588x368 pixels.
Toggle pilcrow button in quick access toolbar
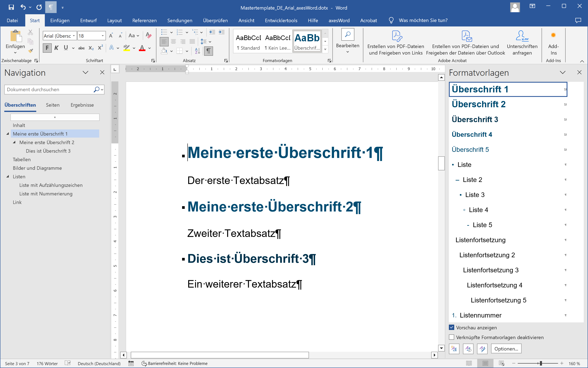pos(51,7)
